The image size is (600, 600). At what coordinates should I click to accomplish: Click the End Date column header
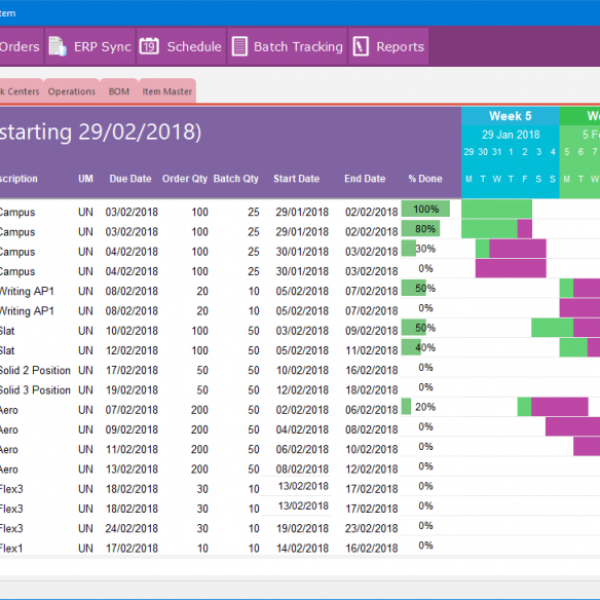[x=365, y=179]
